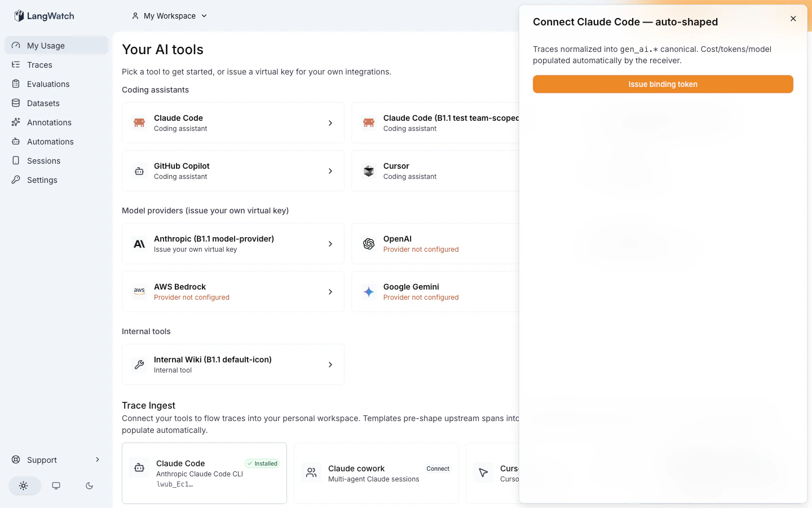Screen dimensions: 812x508
Task: Click the "Trace Ingest" heading
Action: 149,405
